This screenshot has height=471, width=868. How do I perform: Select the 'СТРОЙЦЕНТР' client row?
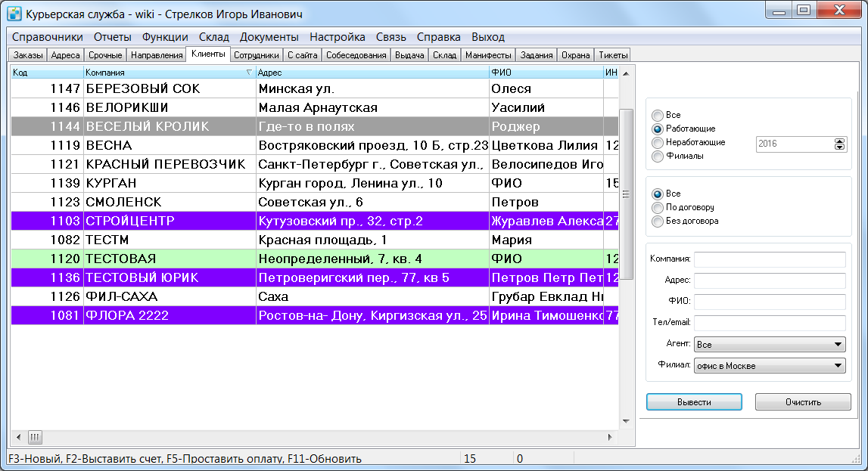(x=314, y=221)
